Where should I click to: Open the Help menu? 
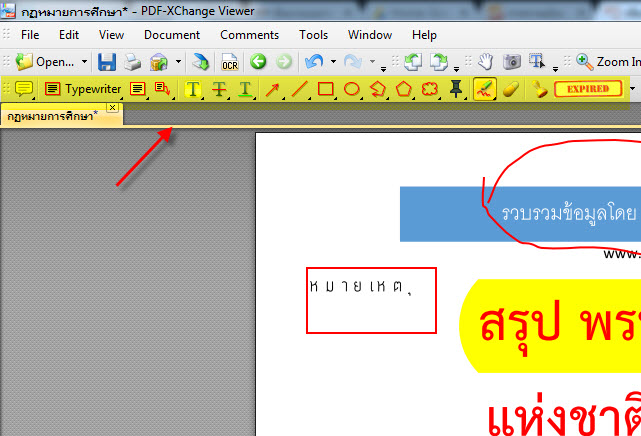424,35
